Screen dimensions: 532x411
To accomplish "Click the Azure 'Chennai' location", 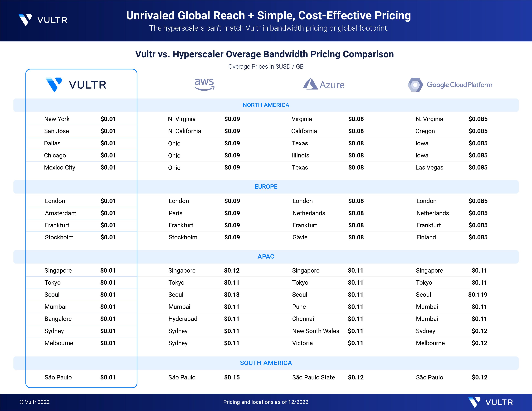I will coord(303,319).
